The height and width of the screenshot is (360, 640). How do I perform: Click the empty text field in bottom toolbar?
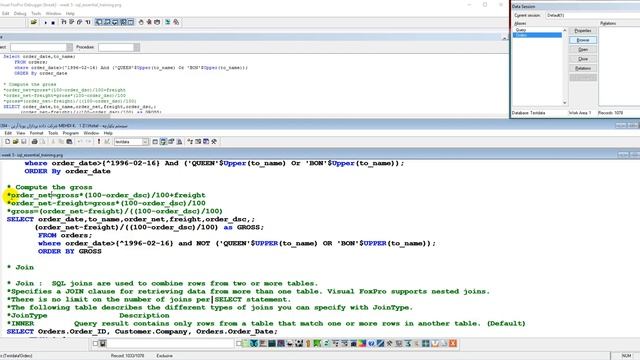point(171,344)
